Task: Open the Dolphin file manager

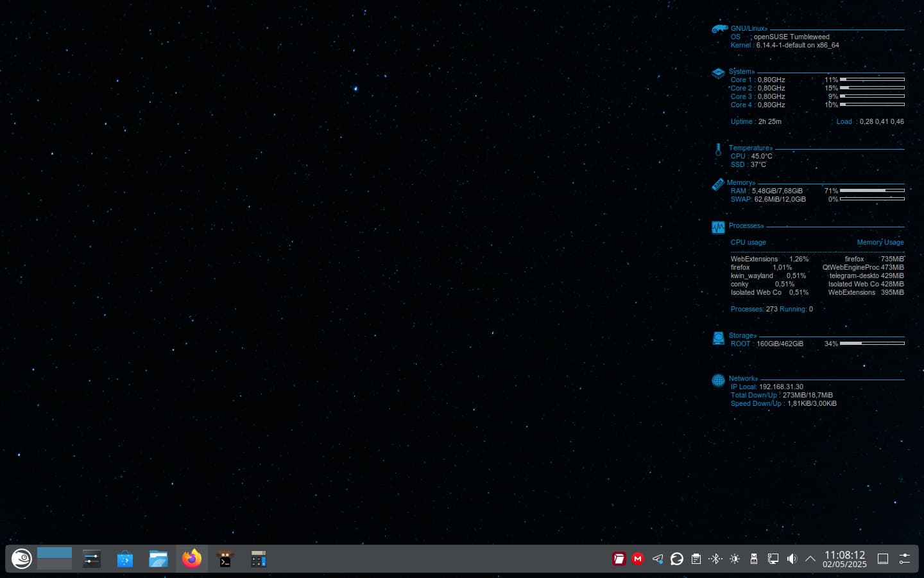Action: point(158,559)
